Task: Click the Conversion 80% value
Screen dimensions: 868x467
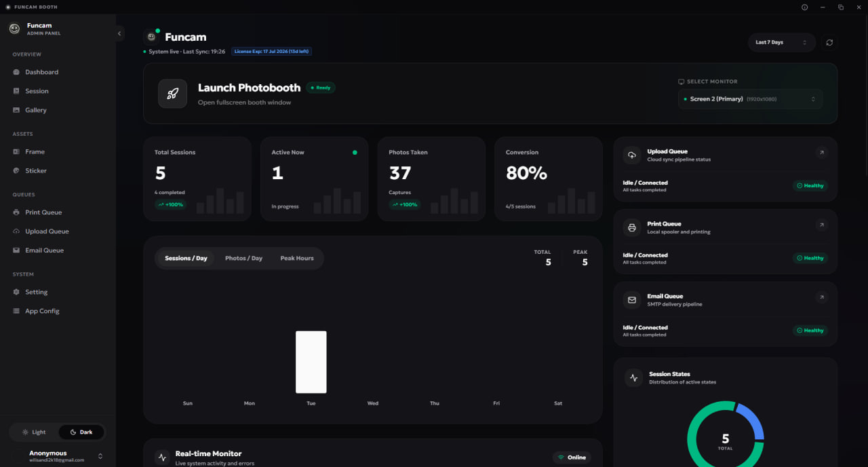Action: (526, 174)
